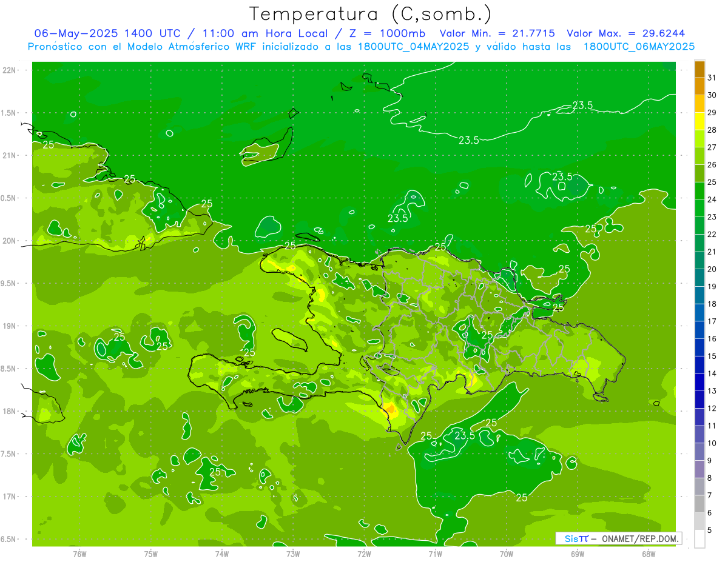Click the legend scale value 12

712,409
